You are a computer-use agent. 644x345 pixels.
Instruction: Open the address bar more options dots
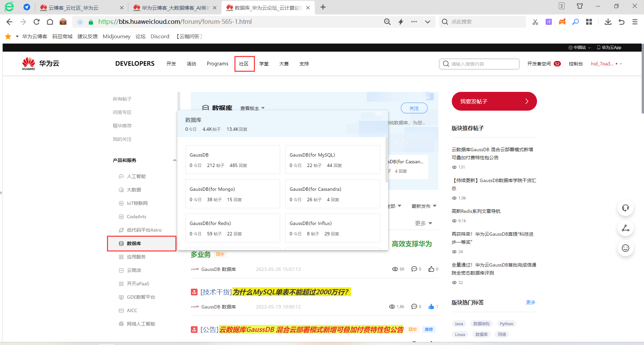click(x=414, y=22)
